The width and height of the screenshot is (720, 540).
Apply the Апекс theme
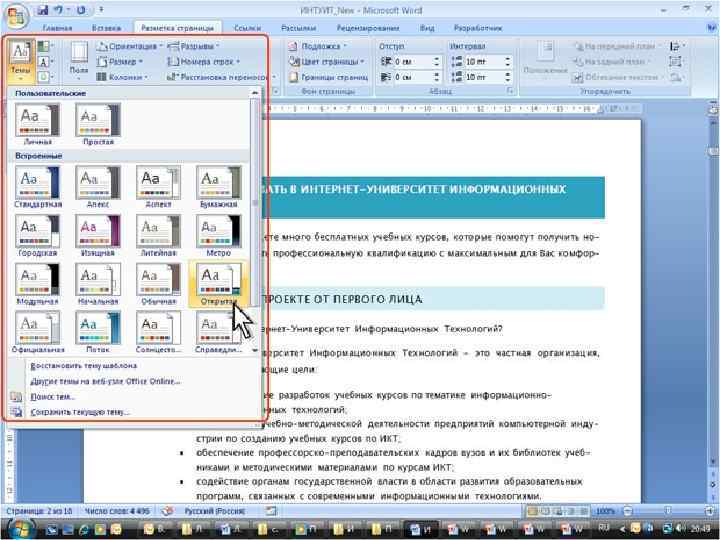(x=98, y=187)
